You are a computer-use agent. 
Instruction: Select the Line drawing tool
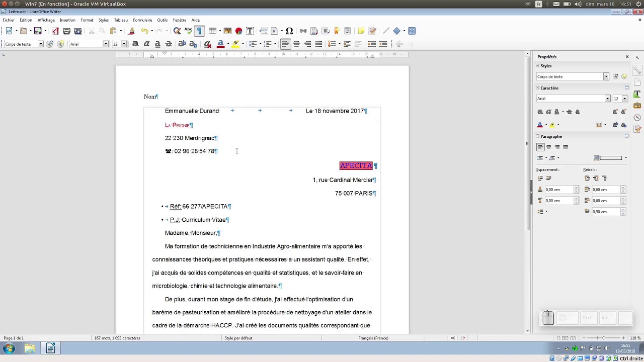386,31
